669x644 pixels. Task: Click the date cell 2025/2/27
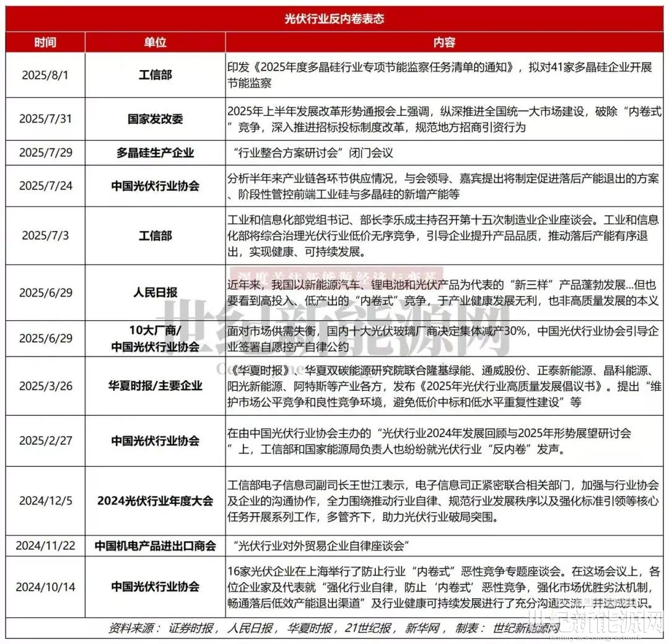click(x=45, y=440)
